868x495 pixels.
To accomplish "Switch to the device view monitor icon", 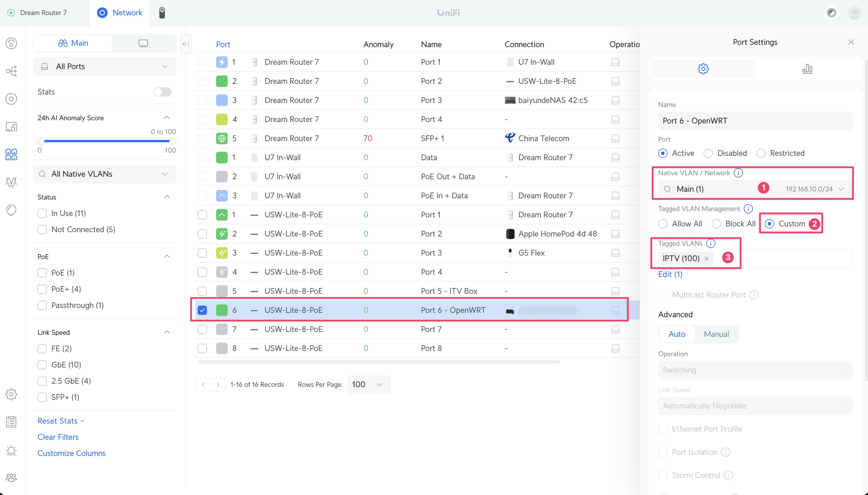I will (x=143, y=43).
